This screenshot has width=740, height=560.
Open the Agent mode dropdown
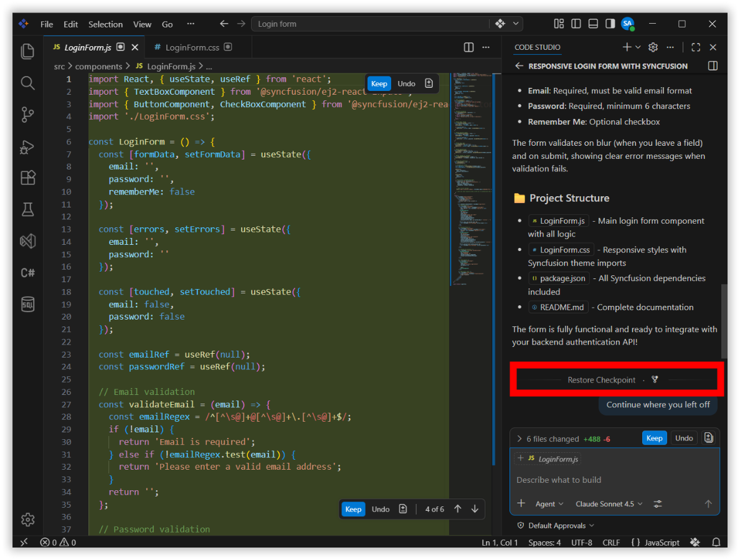click(549, 504)
